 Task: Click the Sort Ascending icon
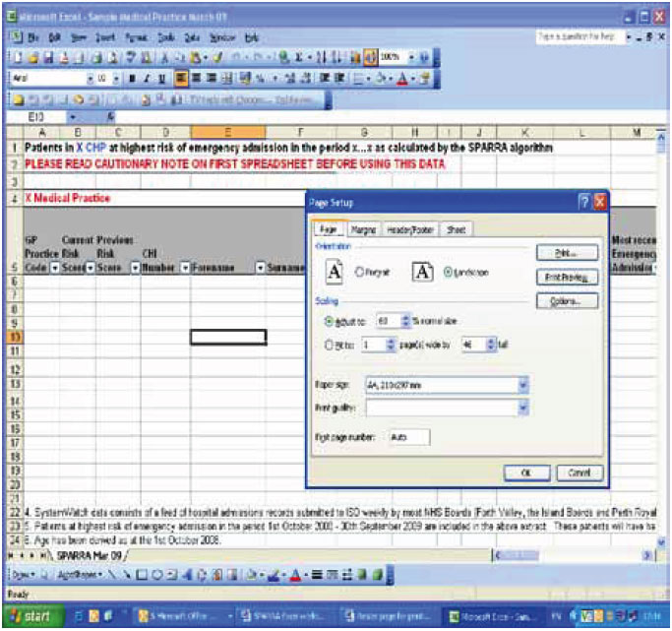coord(321,57)
